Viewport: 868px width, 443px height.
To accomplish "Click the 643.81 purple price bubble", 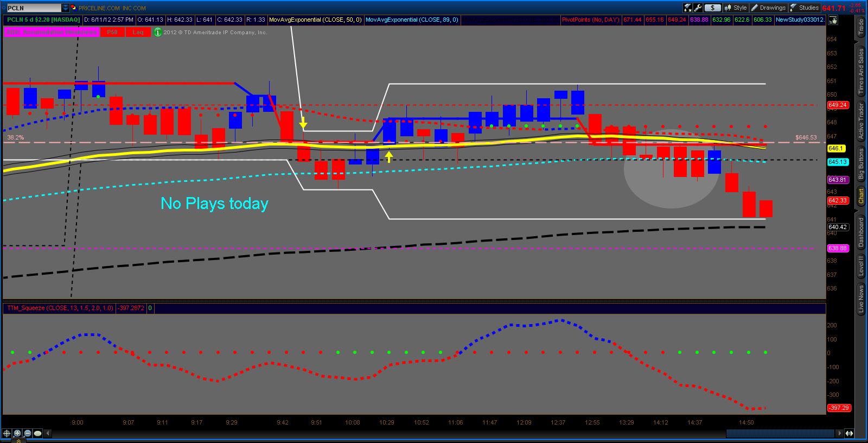I will [838, 180].
